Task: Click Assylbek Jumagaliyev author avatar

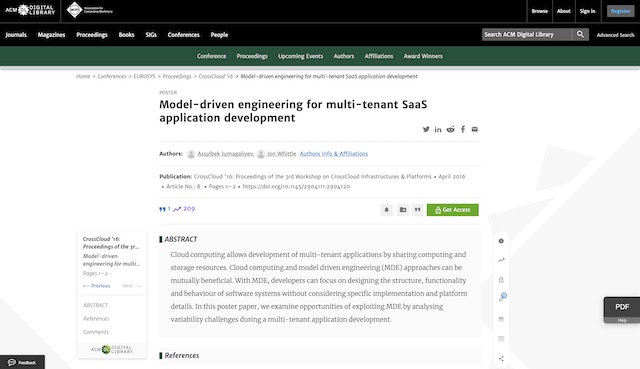Action: tap(191, 154)
